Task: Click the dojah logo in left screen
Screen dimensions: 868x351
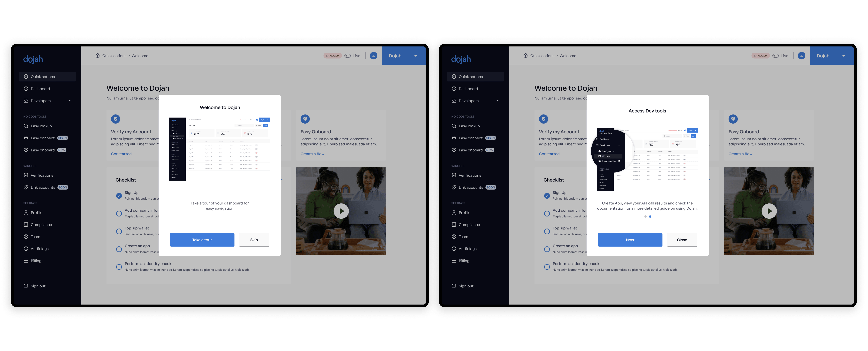Action: pyautogui.click(x=33, y=59)
